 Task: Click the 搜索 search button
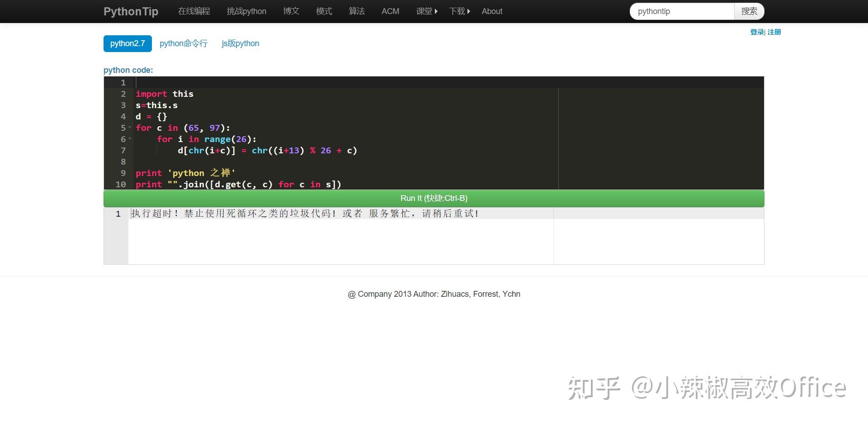(x=749, y=11)
